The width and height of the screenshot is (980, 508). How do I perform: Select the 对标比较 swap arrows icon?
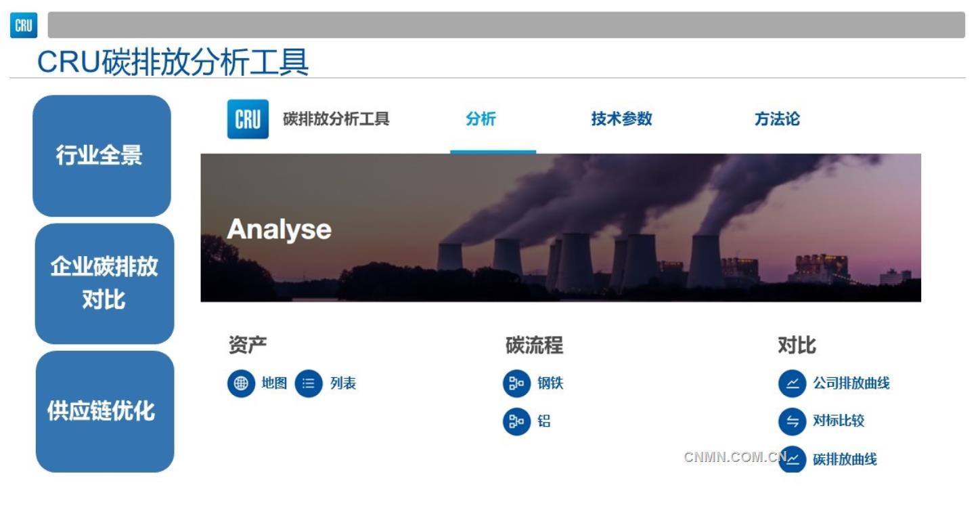[792, 421]
